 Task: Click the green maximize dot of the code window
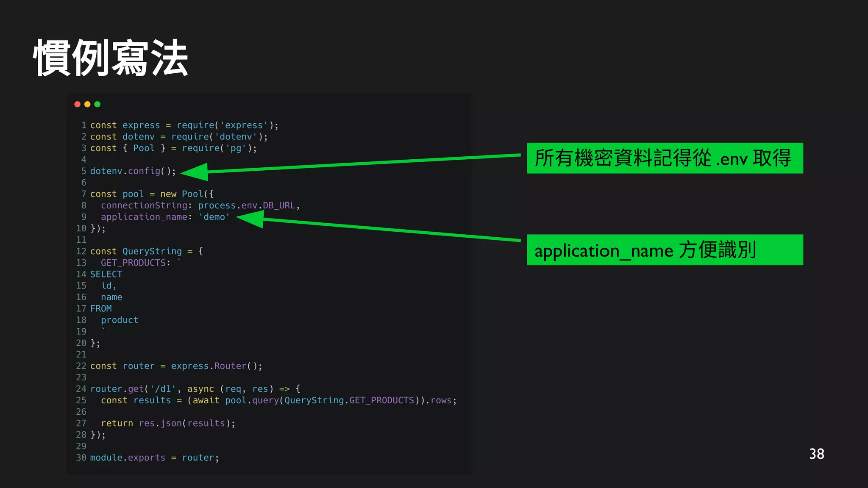[x=97, y=104]
